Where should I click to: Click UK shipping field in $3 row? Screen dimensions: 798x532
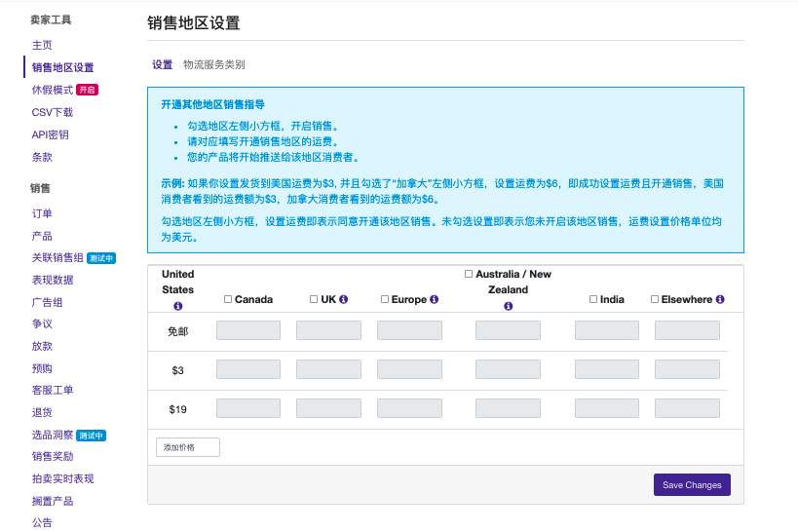[x=328, y=369]
